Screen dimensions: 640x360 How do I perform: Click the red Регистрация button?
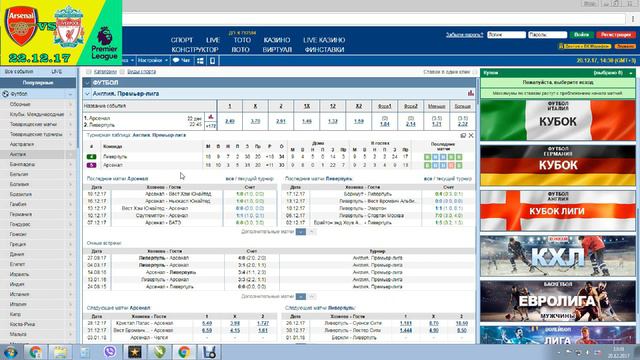(x=616, y=35)
